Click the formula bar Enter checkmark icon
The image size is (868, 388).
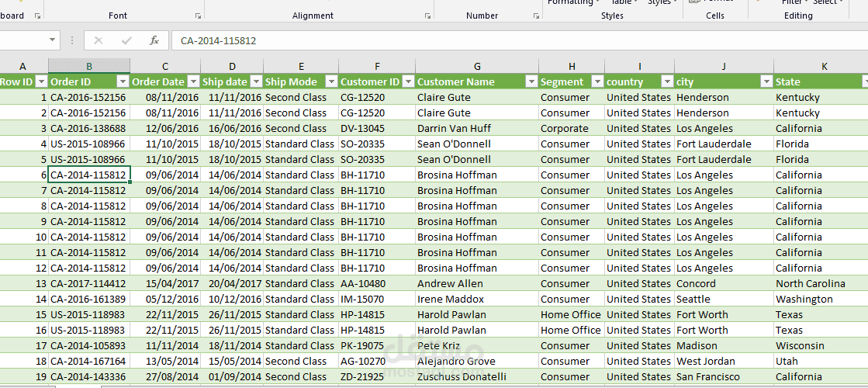point(126,40)
